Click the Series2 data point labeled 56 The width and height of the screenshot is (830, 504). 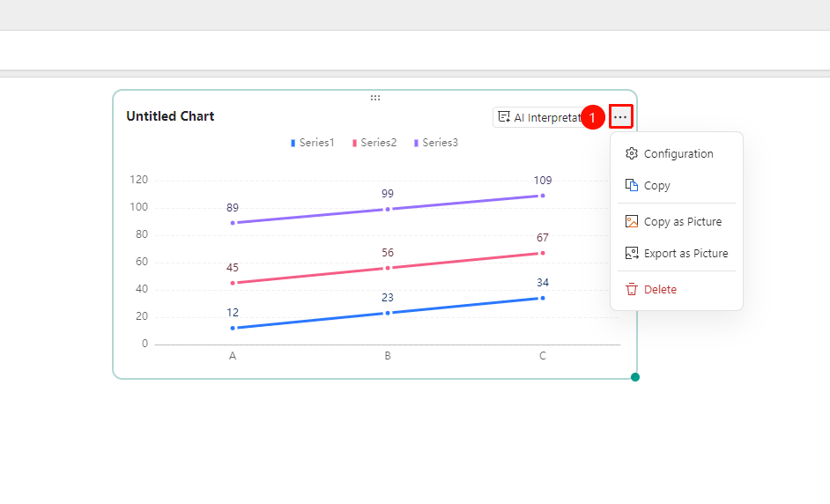pyautogui.click(x=388, y=268)
